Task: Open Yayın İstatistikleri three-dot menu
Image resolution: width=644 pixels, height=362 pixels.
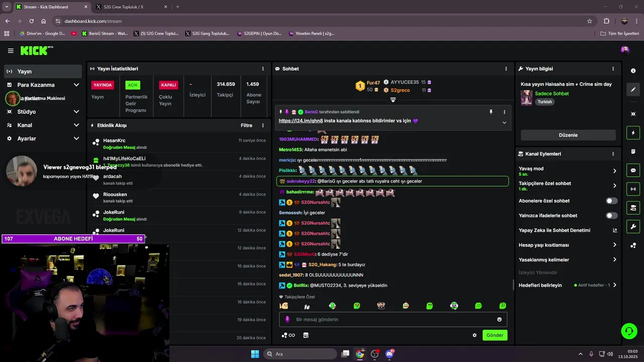Action: click(x=263, y=69)
